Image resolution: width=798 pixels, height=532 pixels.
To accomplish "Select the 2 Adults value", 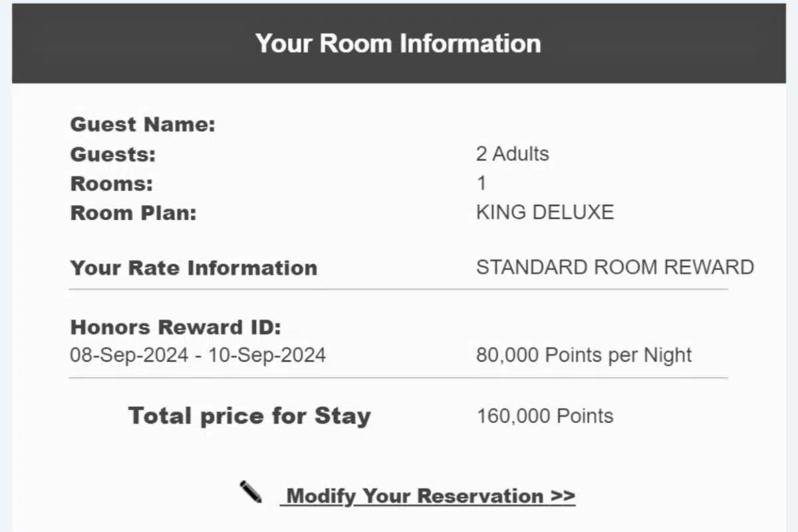I will pyautogui.click(x=512, y=154).
